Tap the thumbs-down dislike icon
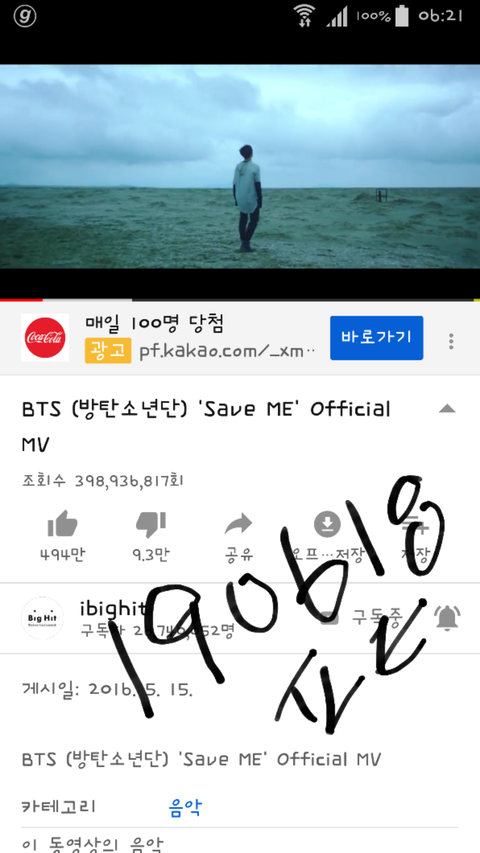The height and width of the screenshot is (853, 480). [151, 524]
